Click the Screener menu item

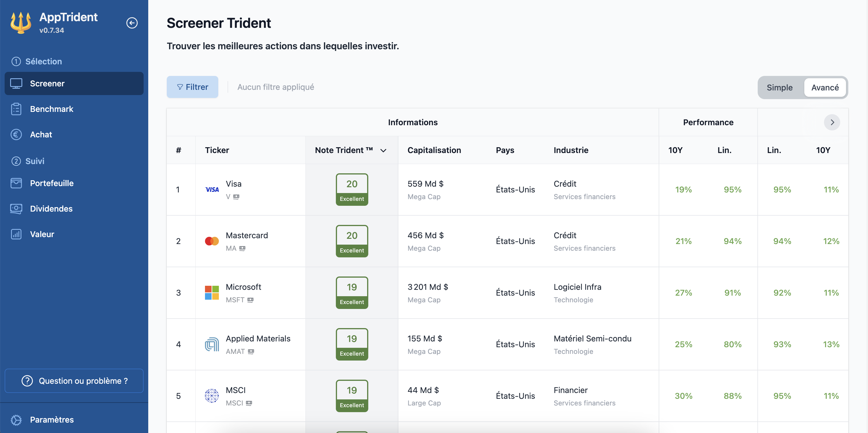74,84
